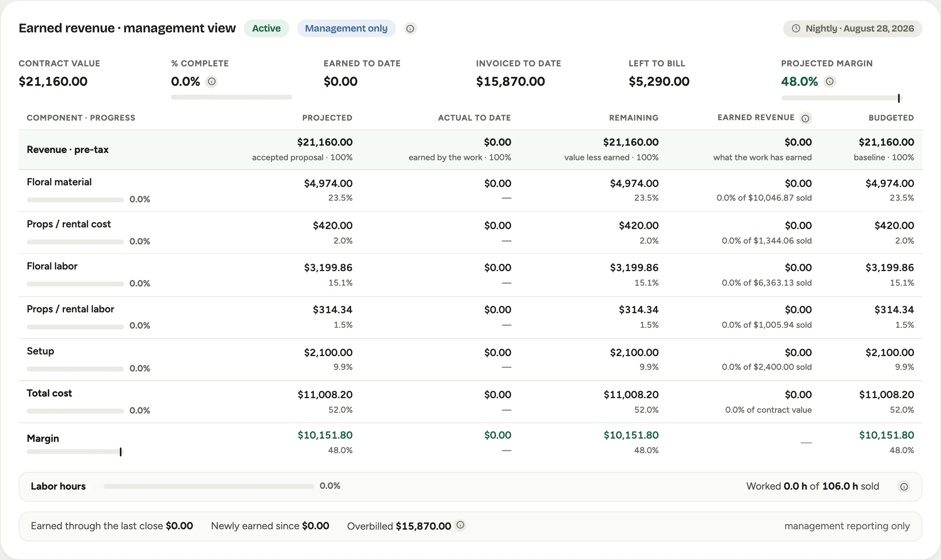941x560 pixels.
Task: Click the Props / rental labor budgeted $314.34 cell
Action: pos(894,310)
